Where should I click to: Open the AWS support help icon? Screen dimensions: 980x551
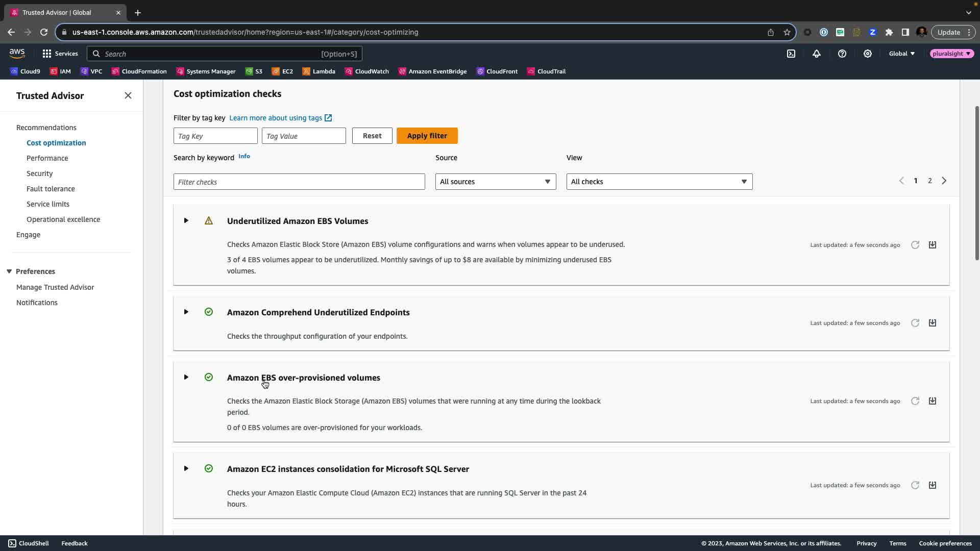pyautogui.click(x=842, y=54)
